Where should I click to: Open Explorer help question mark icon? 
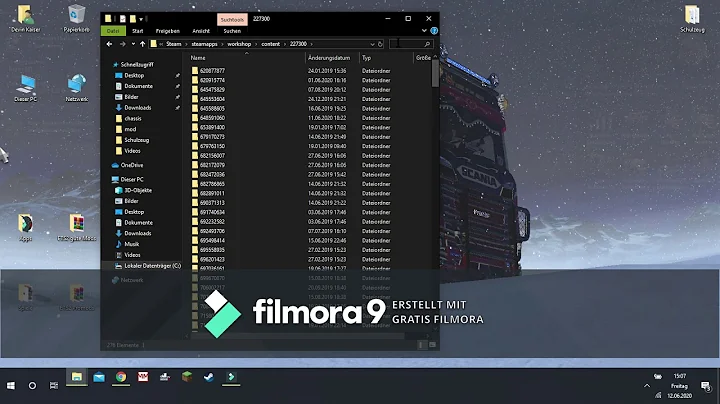434,31
